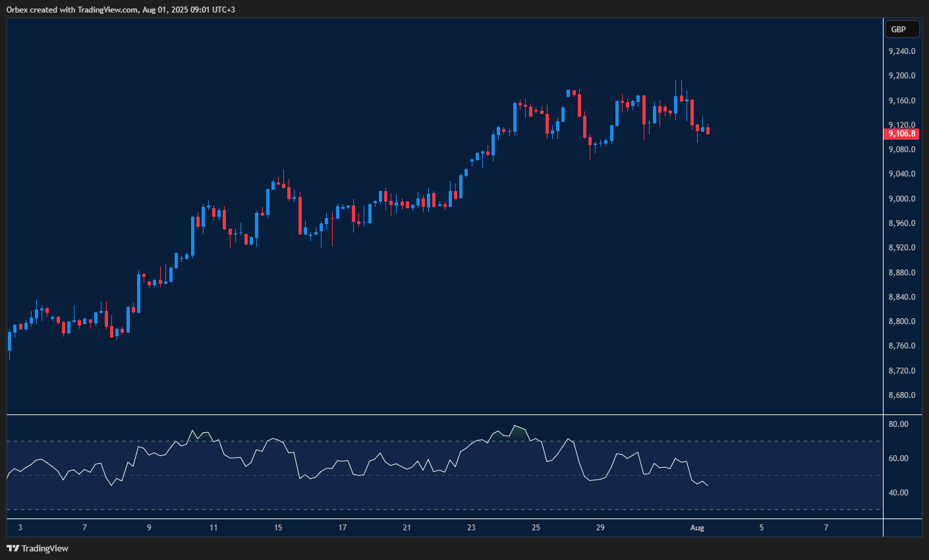Image resolution: width=929 pixels, height=560 pixels.
Task: Click the 80.00 label on the RSI scale
Action: tap(898, 424)
